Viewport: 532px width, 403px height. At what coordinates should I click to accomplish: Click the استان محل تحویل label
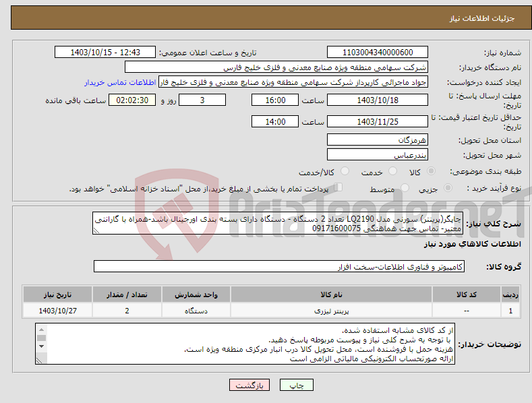[490, 140]
